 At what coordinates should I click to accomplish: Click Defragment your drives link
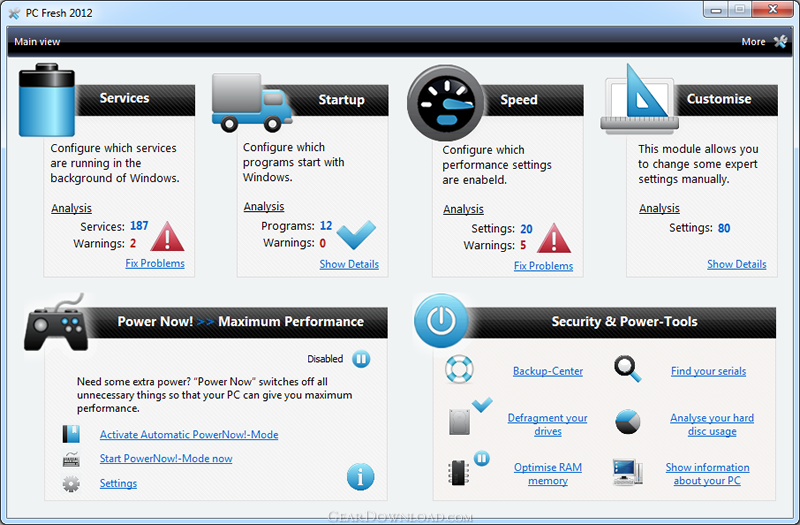[547, 424]
